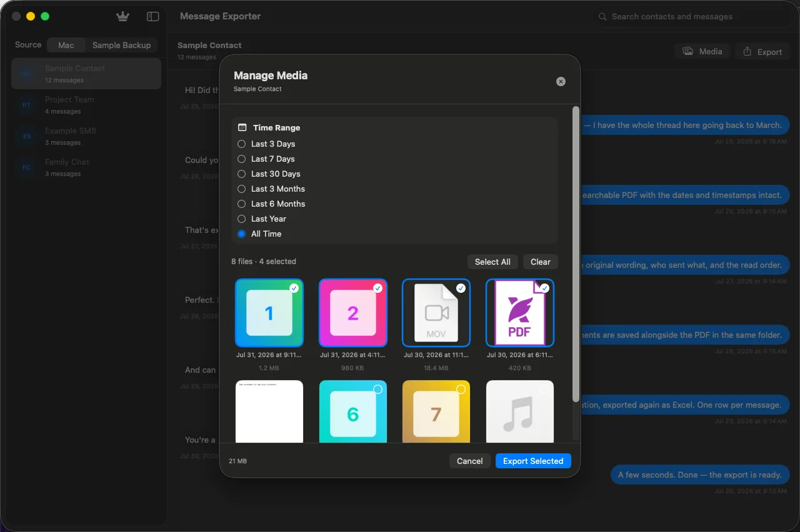Click the image thumbnail numbered 7

click(436, 411)
